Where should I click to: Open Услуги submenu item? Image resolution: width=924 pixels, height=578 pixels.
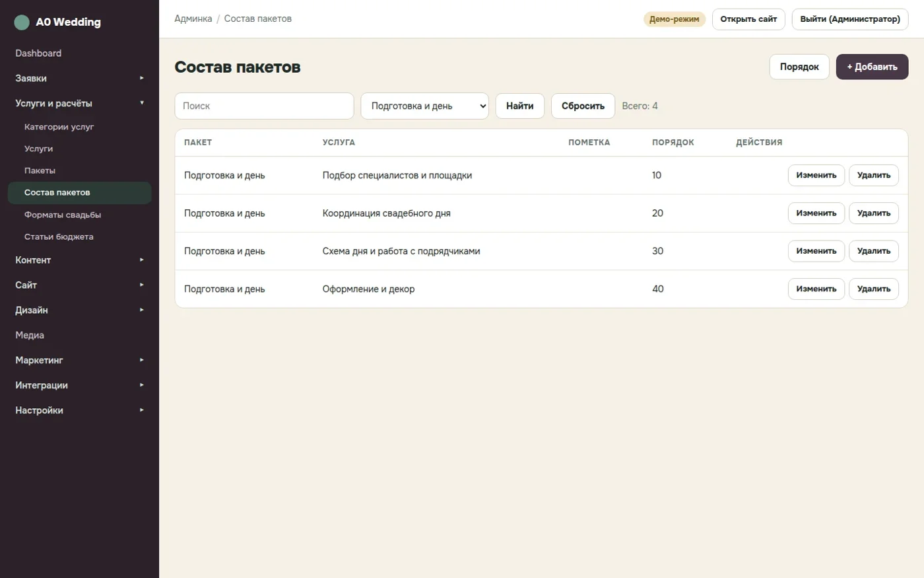click(79, 149)
